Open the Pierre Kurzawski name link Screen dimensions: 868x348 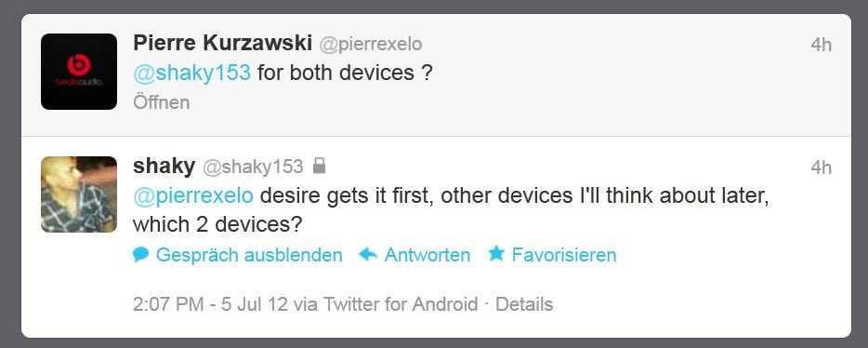tap(222, 44)
